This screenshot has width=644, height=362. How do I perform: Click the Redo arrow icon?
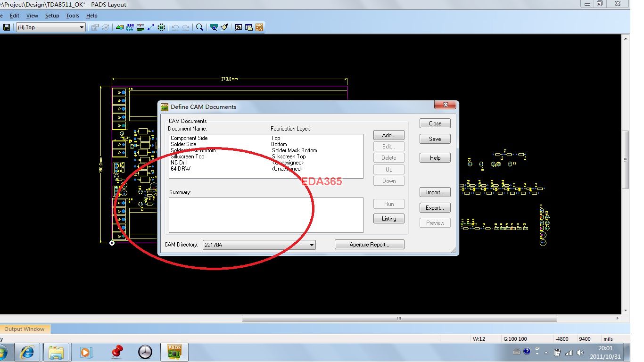pyautogui.click(x=186, y=27)
